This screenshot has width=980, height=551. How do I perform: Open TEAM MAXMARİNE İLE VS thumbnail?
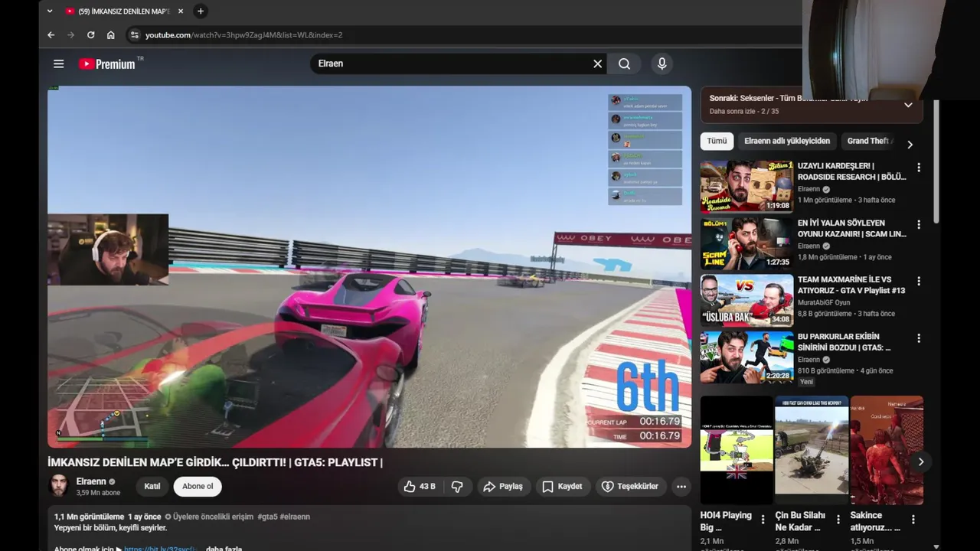tap(746, 300)
